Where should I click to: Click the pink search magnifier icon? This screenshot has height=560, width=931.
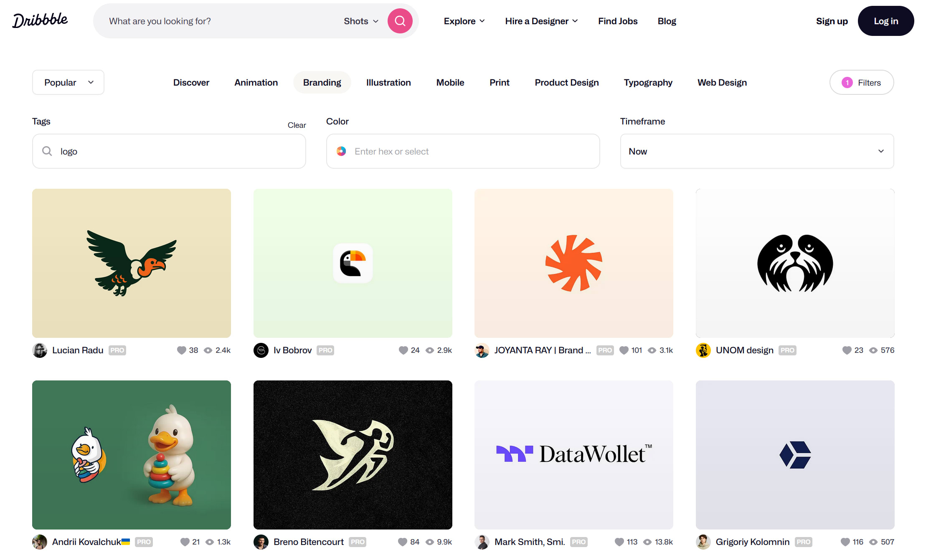coord(400,20)
